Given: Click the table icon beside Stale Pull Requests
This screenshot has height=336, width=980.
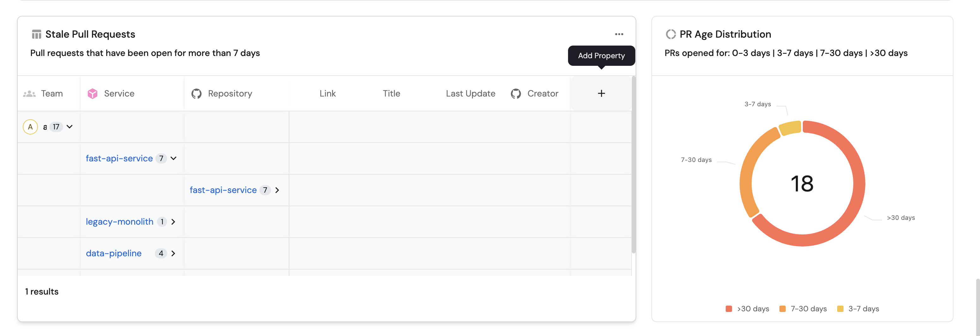Looking at the screenshot, I should click(x=37, y=34).
